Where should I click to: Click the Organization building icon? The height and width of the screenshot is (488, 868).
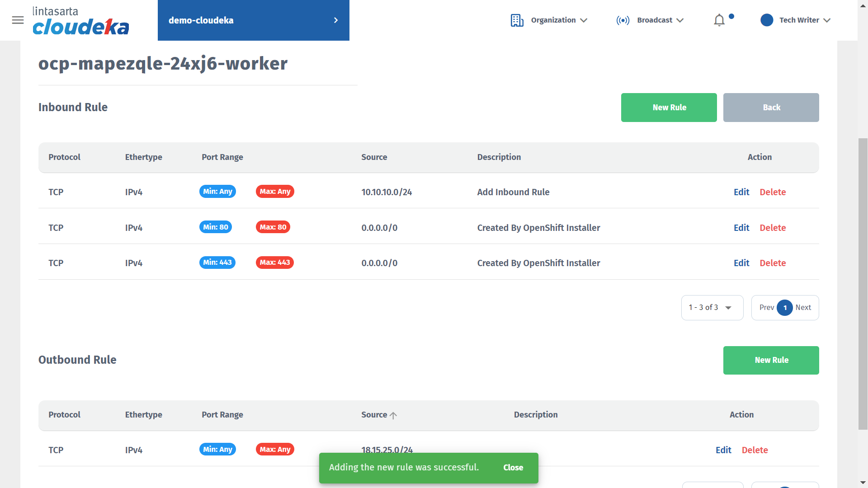click(x=517, y=20)
